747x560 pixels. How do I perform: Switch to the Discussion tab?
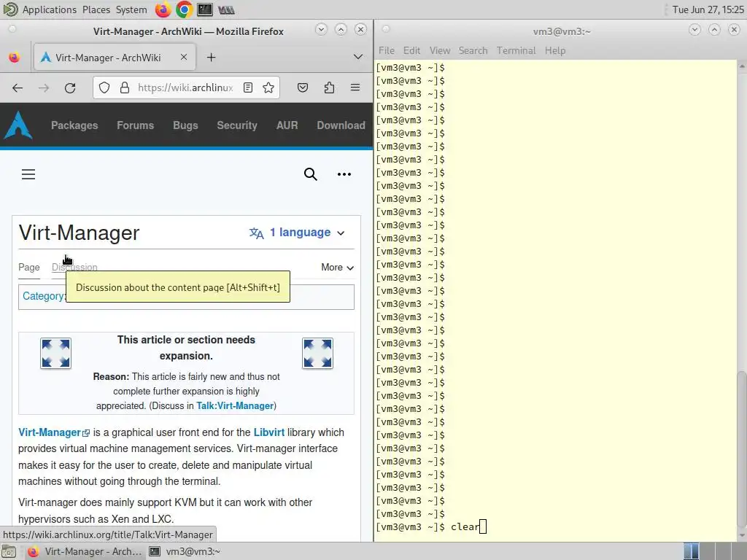(74, 268)
